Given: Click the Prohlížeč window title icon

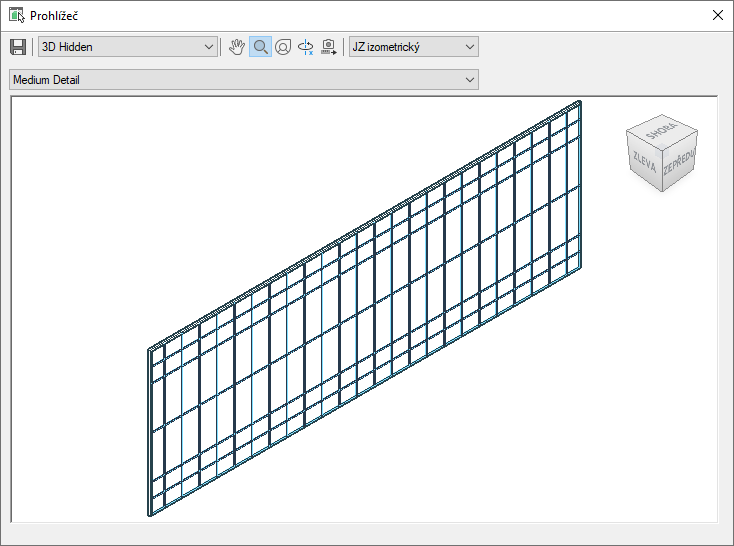Looking at the screenshot, I should tap(17, 15).
